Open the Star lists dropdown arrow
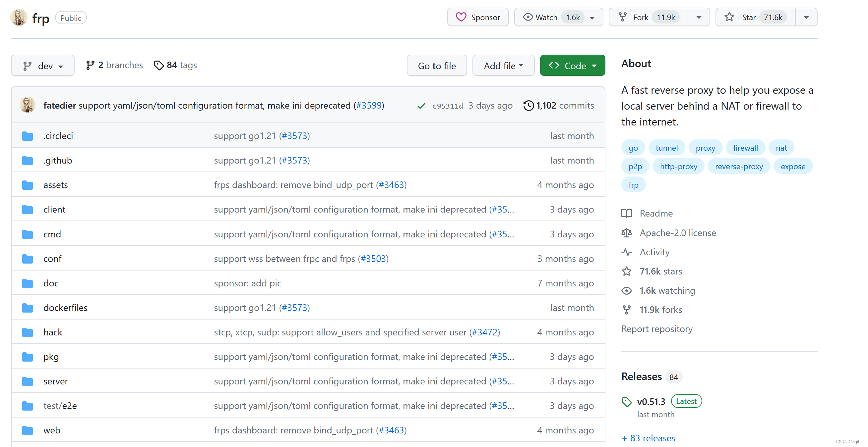This screenshot has height=447, width=868. point(806,18)
